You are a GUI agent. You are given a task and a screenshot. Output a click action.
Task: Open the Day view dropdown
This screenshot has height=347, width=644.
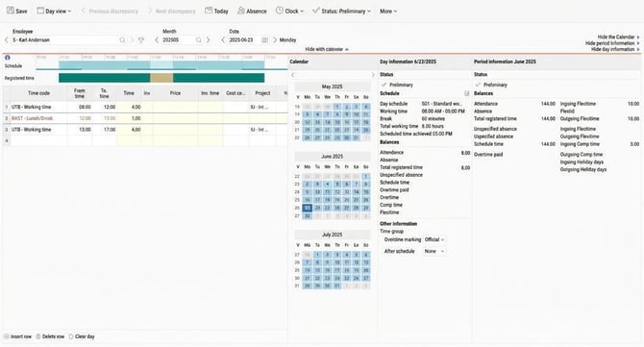pos(54,12)
